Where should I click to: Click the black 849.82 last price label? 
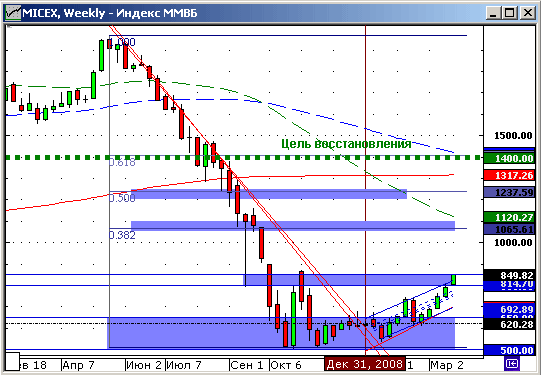[x=509, y=275]
